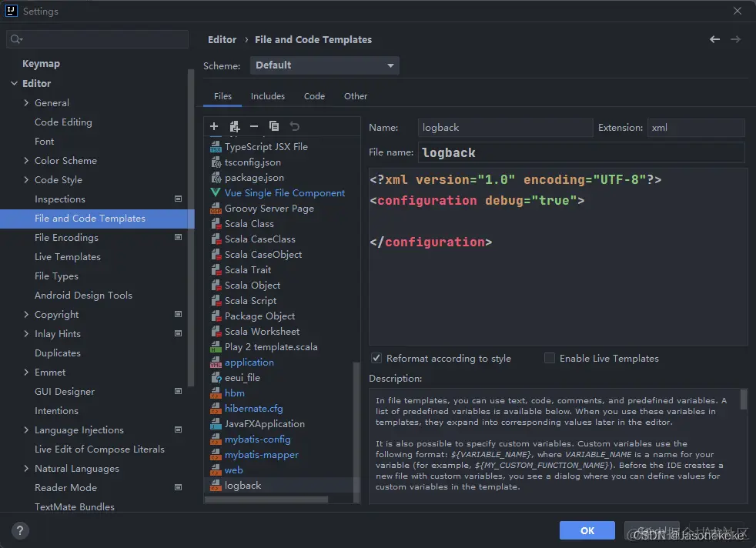
Task: Go forward with the right arrow icon
Action: coord(735,39)
